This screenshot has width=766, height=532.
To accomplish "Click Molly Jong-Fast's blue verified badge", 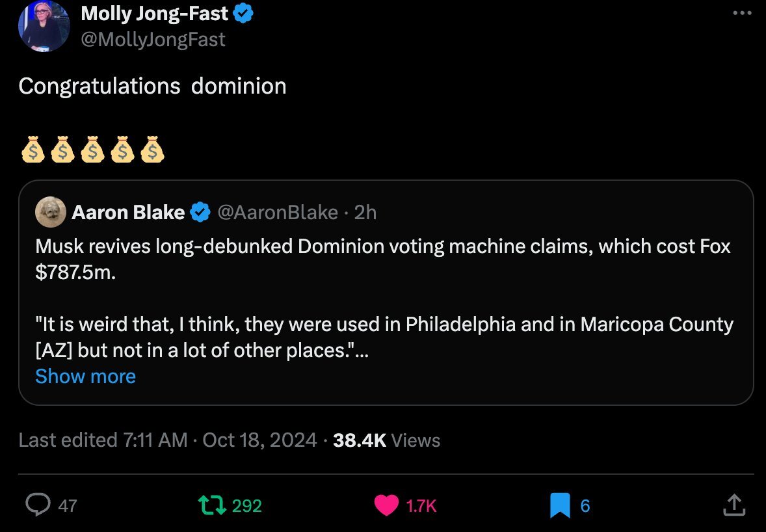I will click(x=243, y=14).
